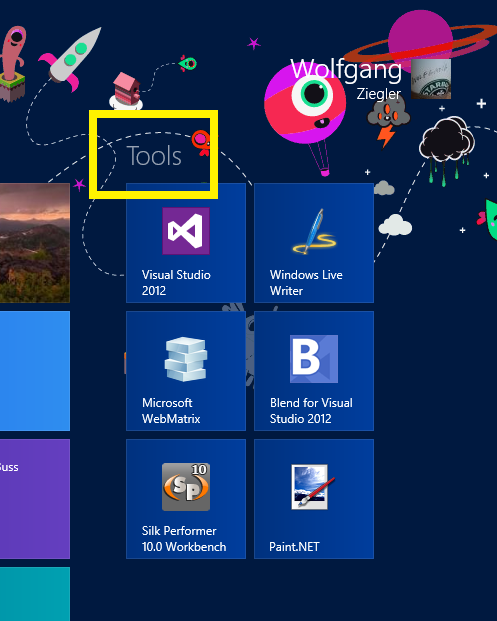Click the Ziegler surname under the username
The height and width of the screenshot is (621, 497).
(x=379, y=94)
